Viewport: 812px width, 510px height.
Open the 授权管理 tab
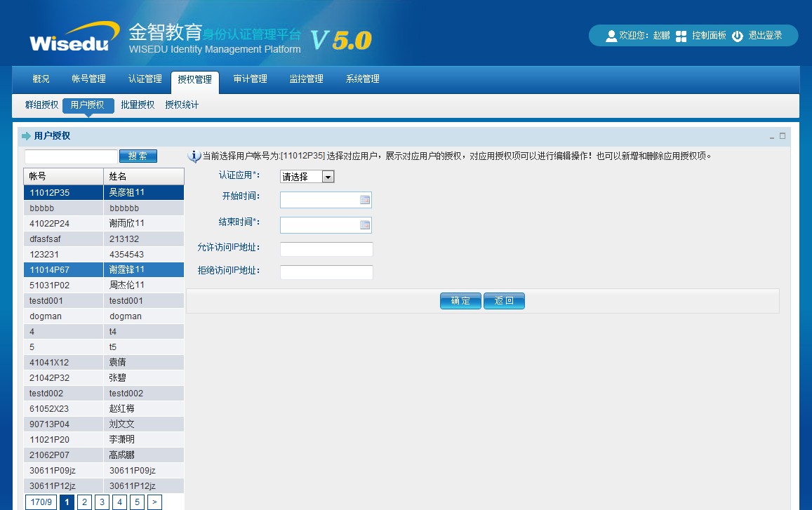coord(194,79)
